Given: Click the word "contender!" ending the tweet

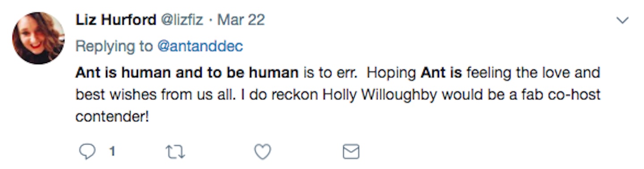Looking at the screenshot, I should 112,117.
